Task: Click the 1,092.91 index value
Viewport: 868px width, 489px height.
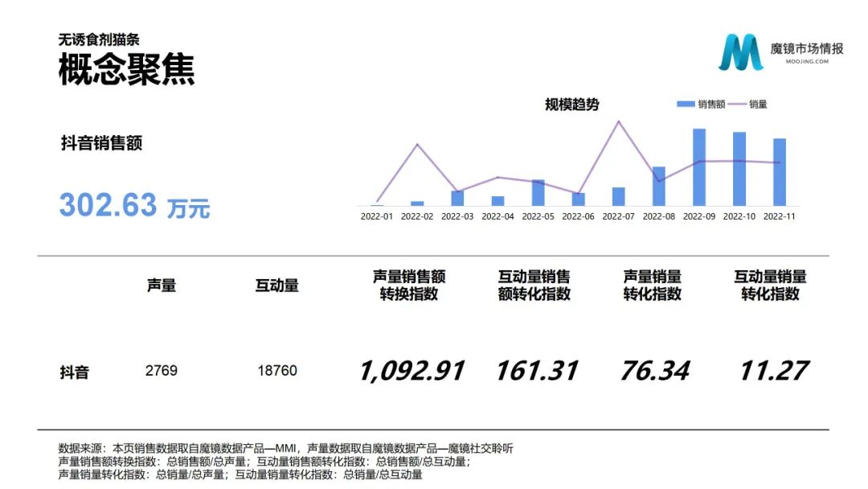Action: click(411, 371)
